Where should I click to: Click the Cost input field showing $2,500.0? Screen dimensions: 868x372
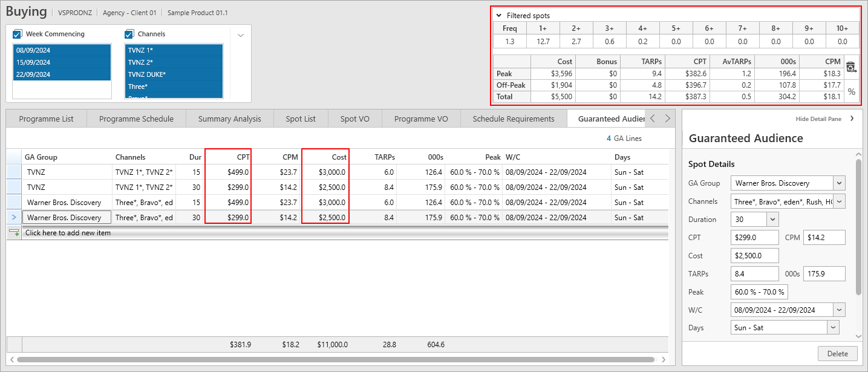click(755, 255)
